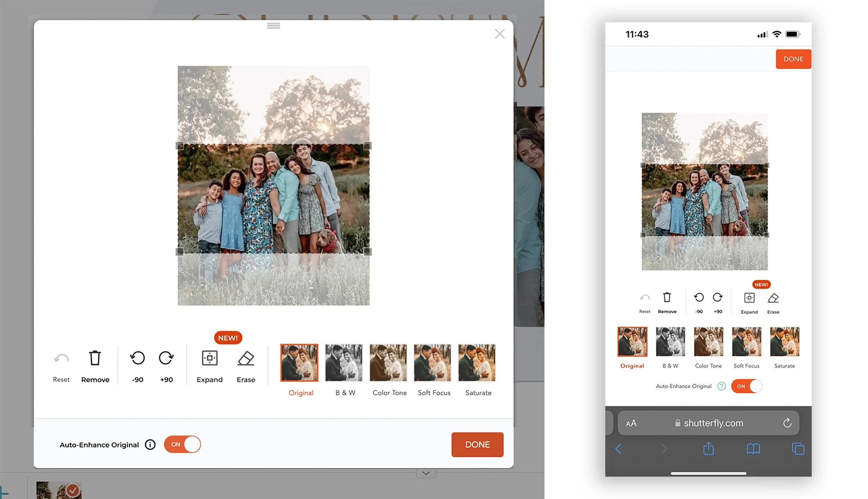
Task: Tap the Expand icon on mobile view
Action: (749, 298)
